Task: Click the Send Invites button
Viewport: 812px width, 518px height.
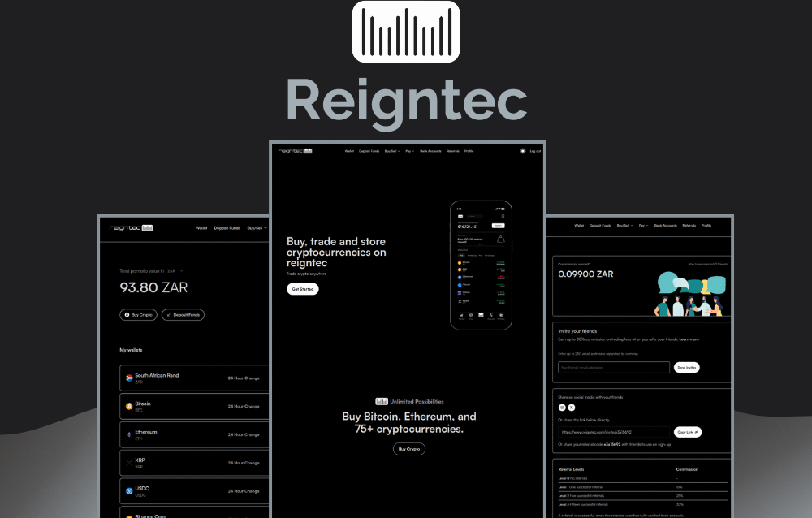Action: click(686, 367)
